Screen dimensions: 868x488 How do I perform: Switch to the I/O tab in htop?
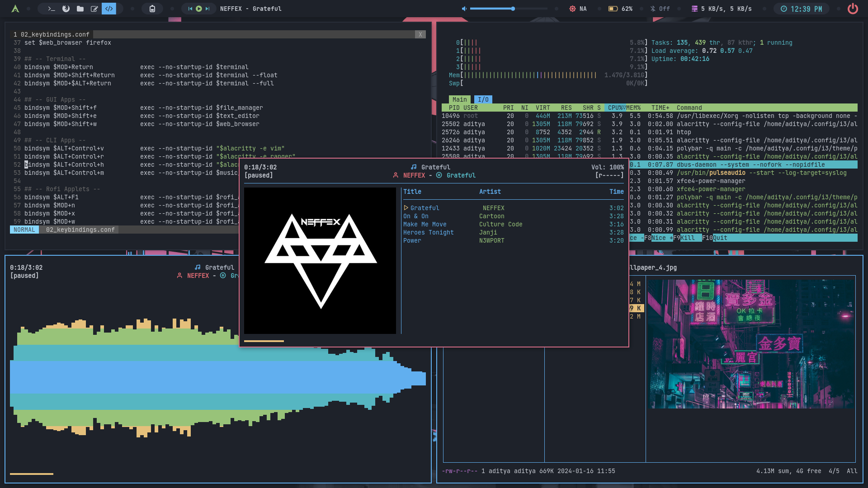[x=483, y=99]
